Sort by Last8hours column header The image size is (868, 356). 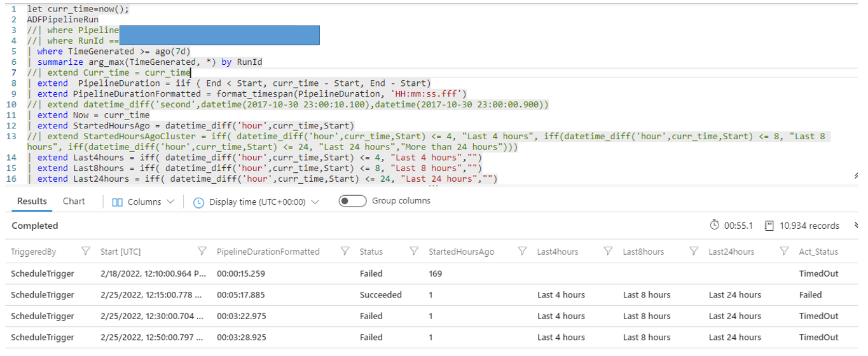pyautogui.click(x=644, y=252)
